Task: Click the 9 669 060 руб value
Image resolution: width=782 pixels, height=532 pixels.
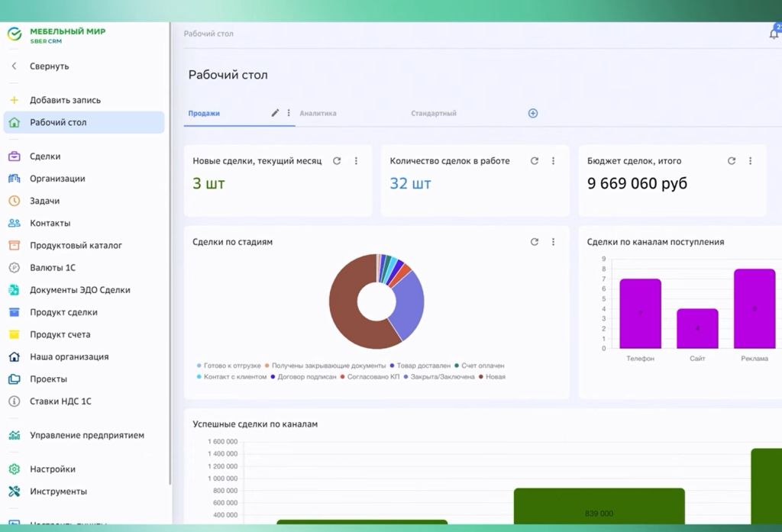Action: [637, 183]
